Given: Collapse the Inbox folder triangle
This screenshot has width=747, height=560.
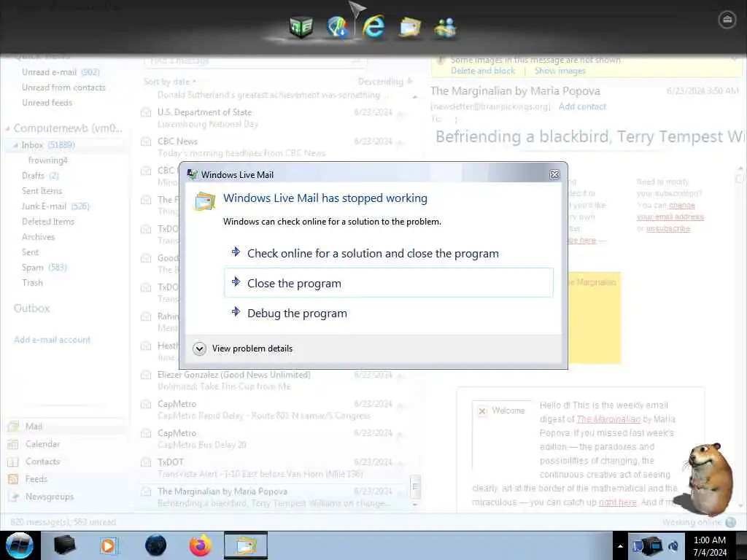Looking at the screenshot, I should coord(16,145).
